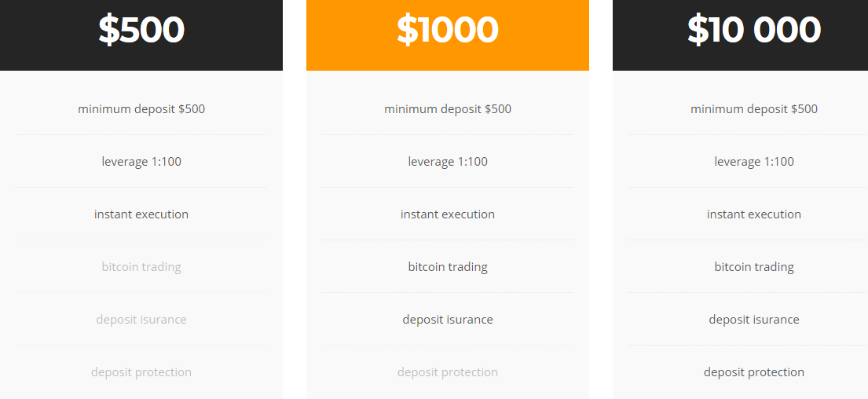
Task: Select deposit isurance in $10 000 plan
Action: [x=753, y=320]
